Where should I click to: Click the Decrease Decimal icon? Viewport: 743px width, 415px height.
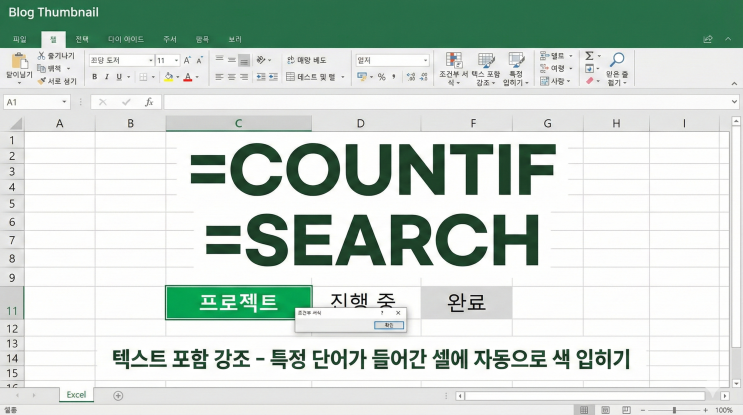tap(424, 77)
